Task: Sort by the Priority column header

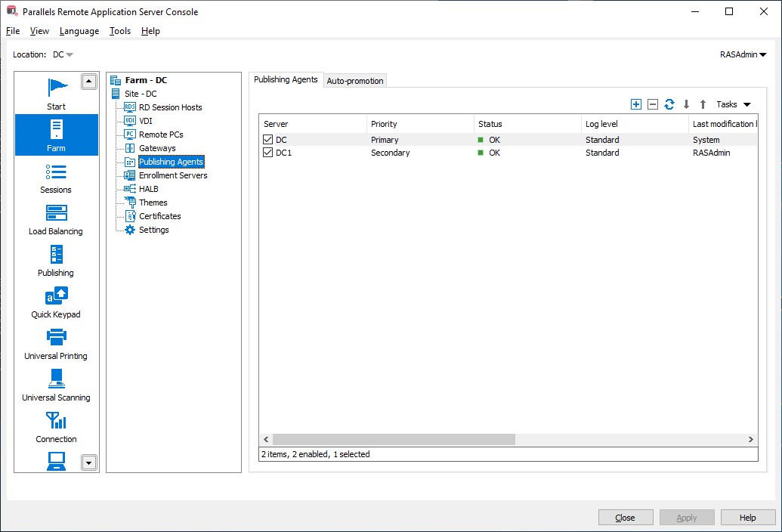Action: (x=420, y=124)
